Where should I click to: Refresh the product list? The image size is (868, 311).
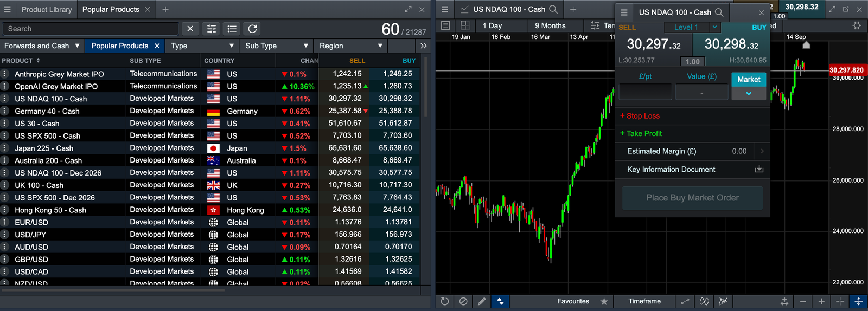253,29
